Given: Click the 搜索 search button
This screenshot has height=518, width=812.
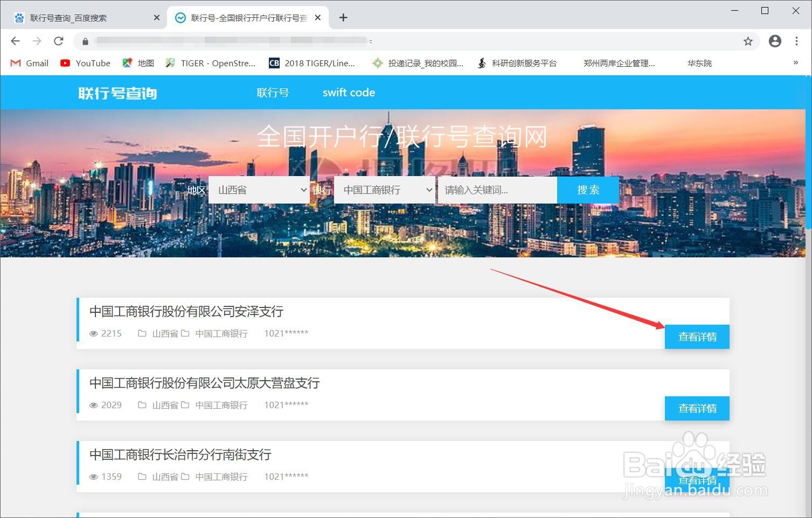Looking at the screenshot, I should [x=588, y=190].
